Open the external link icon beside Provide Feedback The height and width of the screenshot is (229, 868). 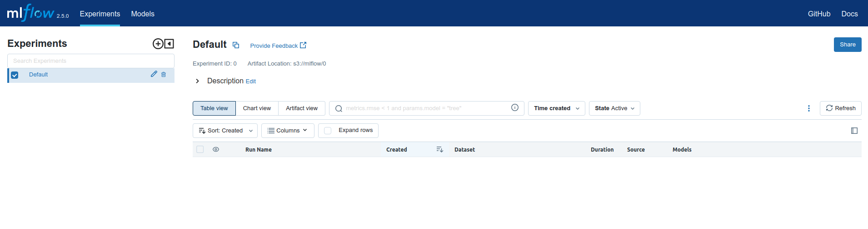point(303,45)
